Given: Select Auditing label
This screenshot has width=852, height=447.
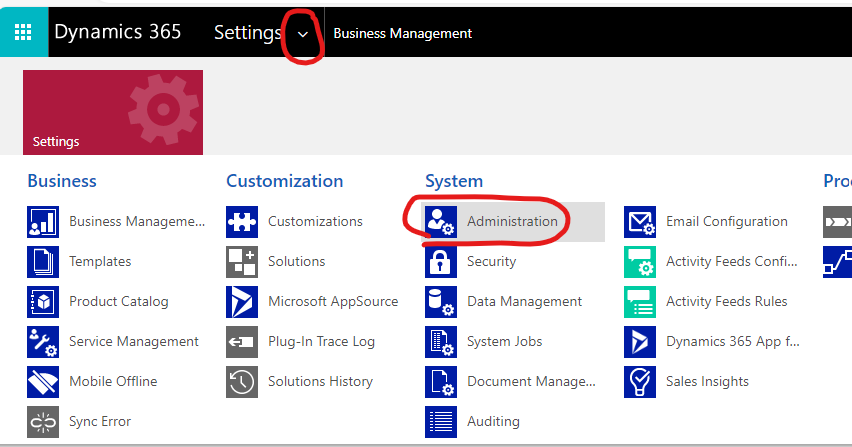Looking at the screenshot, I should [x=493, y=421].
